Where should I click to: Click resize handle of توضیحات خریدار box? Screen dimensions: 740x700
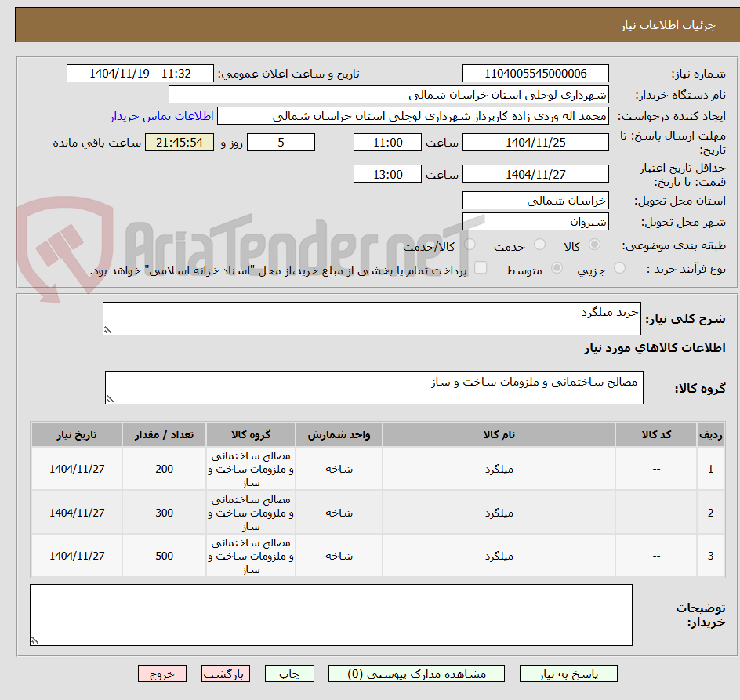[x=34, y=640]
